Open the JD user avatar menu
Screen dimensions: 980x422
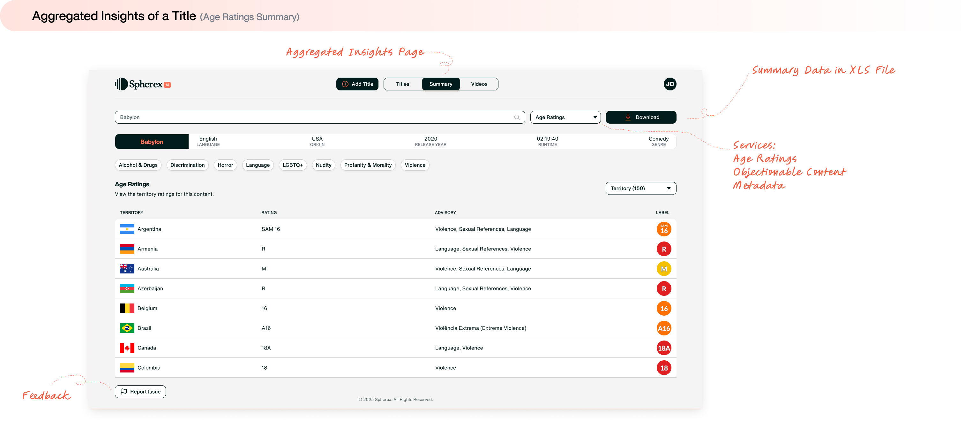tap(670, 84)
